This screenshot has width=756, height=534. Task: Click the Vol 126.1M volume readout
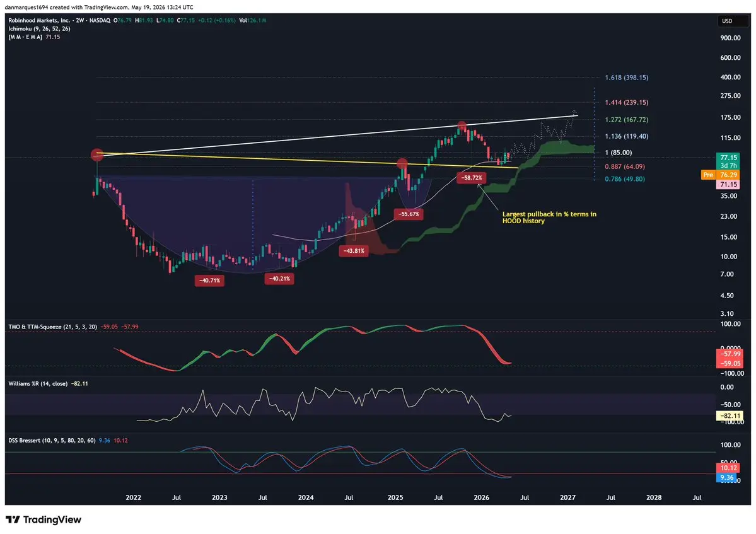[253, 20]
